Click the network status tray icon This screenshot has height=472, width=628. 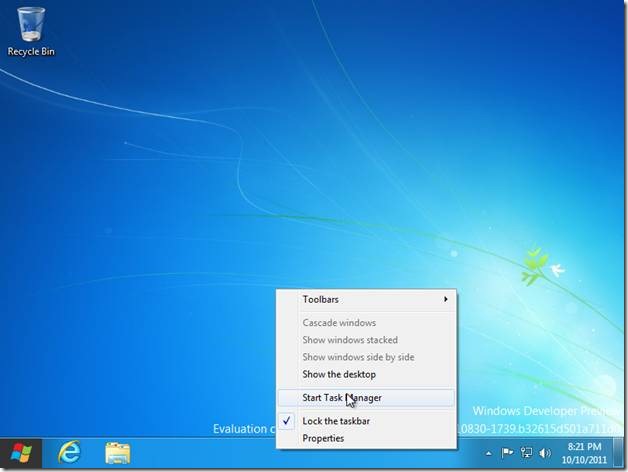(x=526, y=453)
